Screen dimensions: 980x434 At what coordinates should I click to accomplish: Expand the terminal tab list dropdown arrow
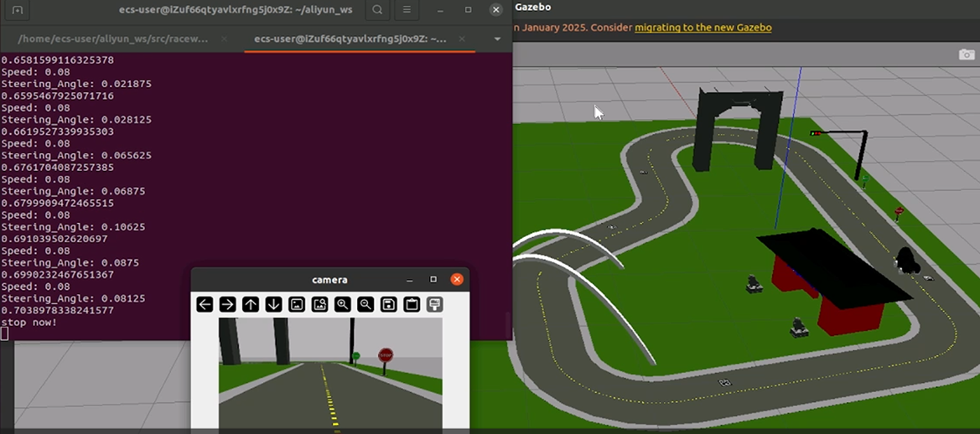click(x=497, y=39)
